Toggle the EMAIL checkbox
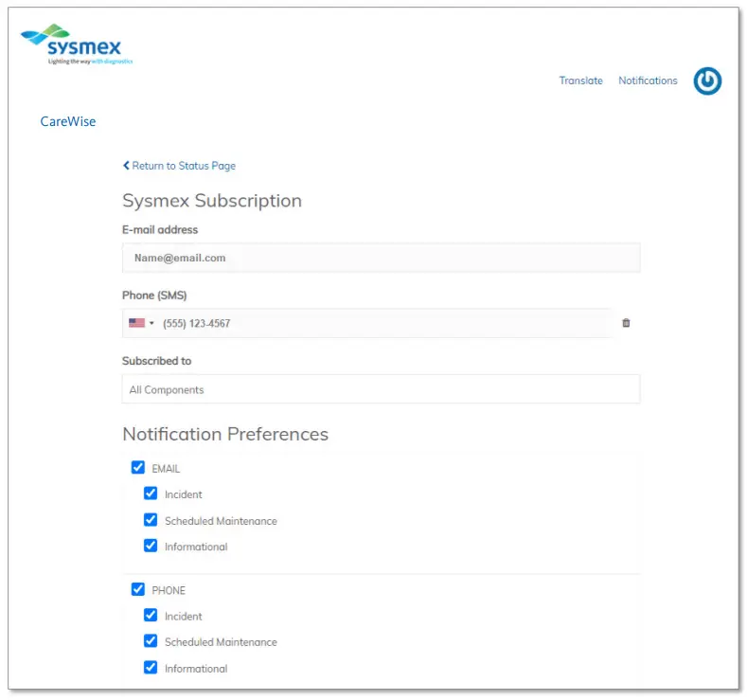This screenshot has width=747, height=700. coord(138,468)
